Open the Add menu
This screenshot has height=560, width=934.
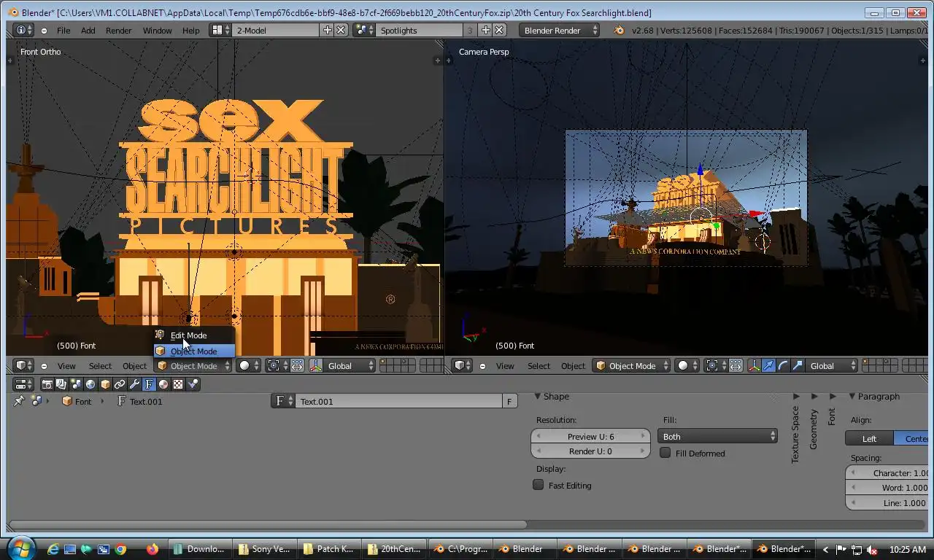pos(88,31)
